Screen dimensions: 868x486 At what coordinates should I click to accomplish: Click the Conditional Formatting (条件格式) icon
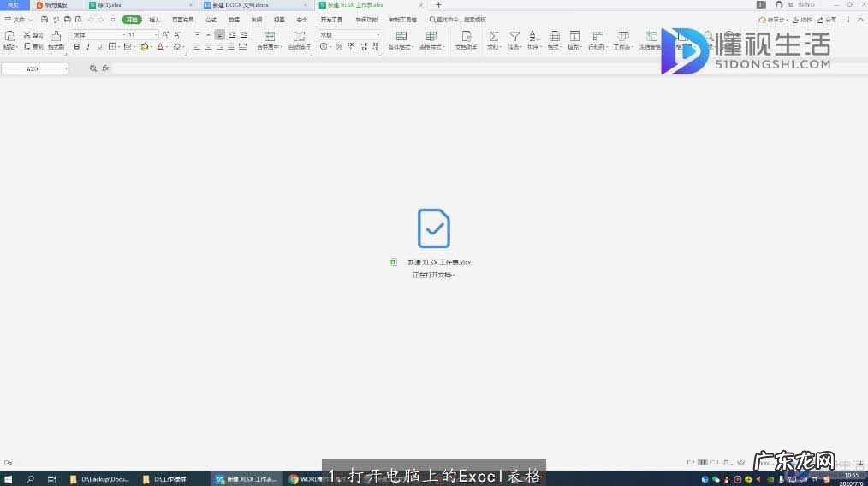coord(399,36)
